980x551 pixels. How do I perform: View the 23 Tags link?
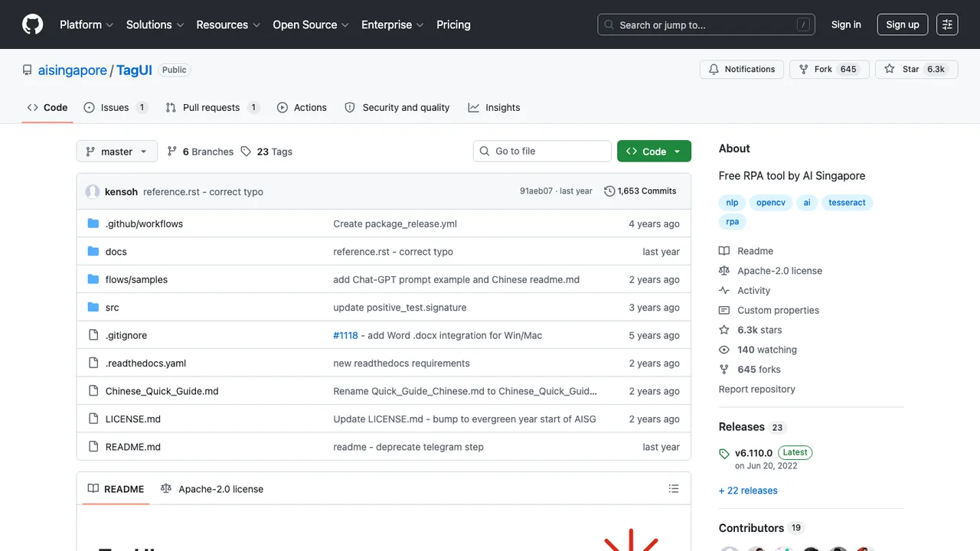[x=266, y=152]
